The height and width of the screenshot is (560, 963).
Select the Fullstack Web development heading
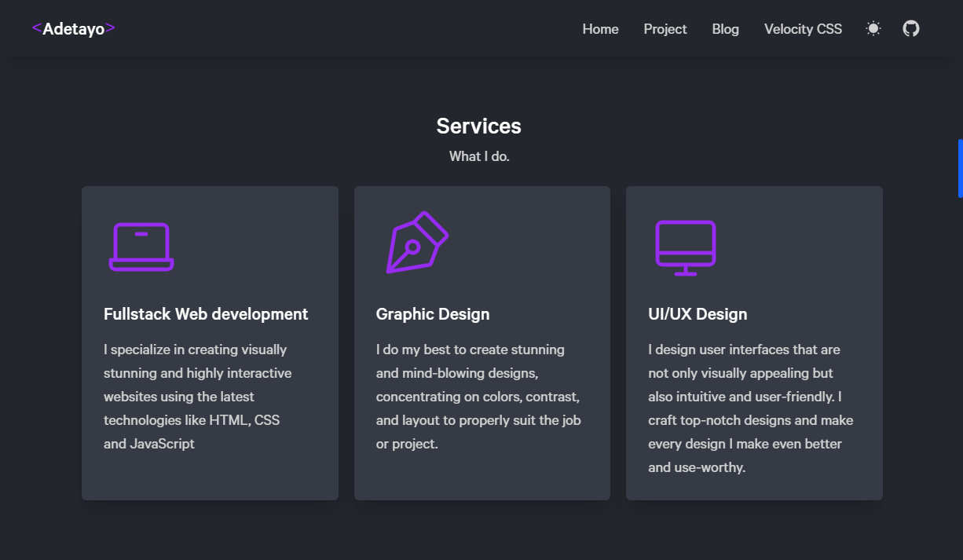click(206, 314)
